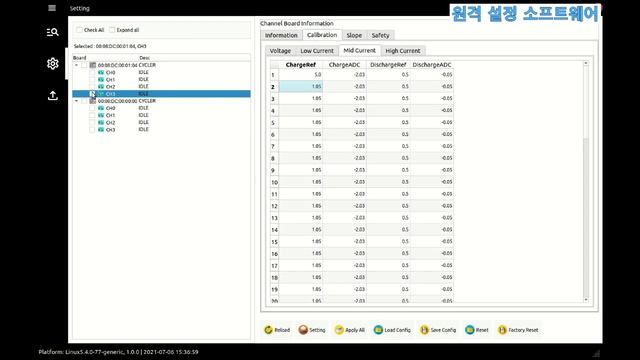Select the ChargeADC column header
This screenshot has height=360, width=640.
[x=344, y=65]
